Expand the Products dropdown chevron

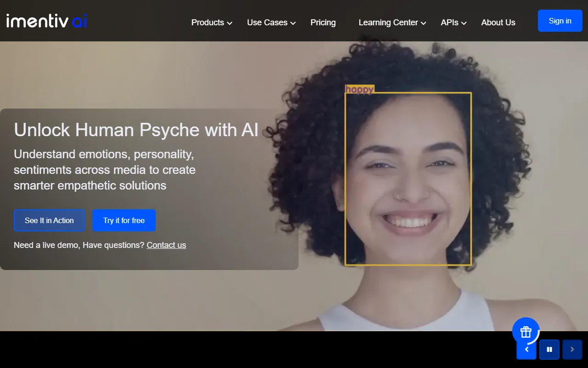230,23
